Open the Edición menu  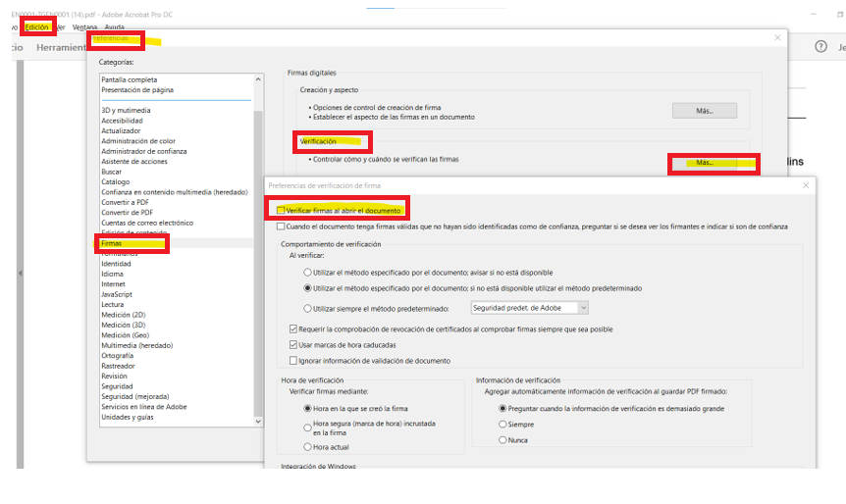(x=36, y=26)
